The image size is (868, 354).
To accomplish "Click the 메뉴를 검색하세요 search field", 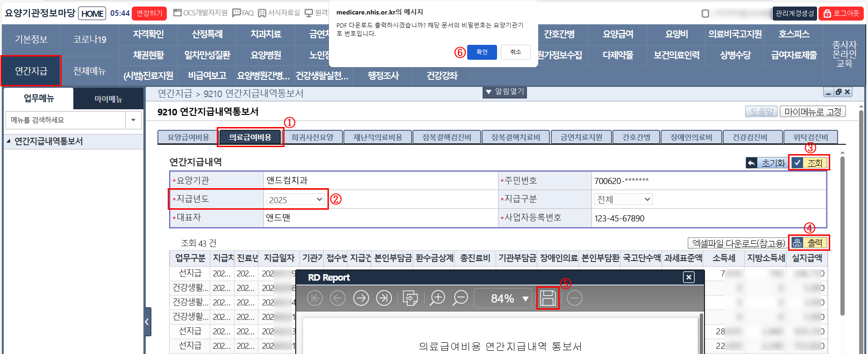I will coord(65,120).
